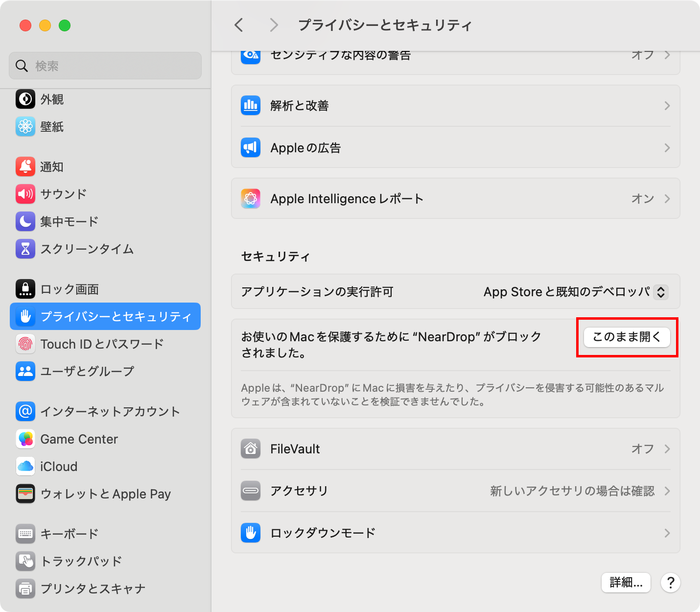700x612 pixels.
Task: Click the サウンド label in sidebar
Action: coord(64,194)
